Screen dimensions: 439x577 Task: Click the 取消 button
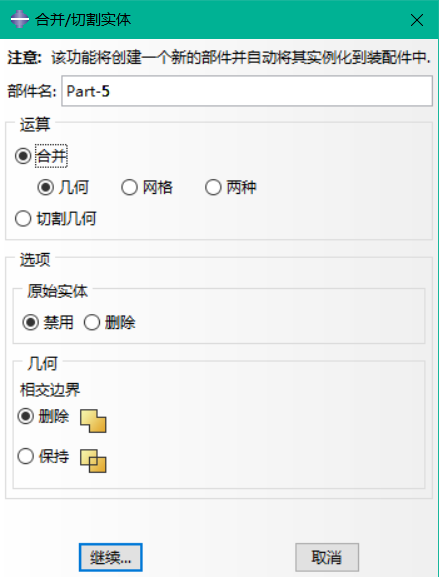[x=327, y=557]
